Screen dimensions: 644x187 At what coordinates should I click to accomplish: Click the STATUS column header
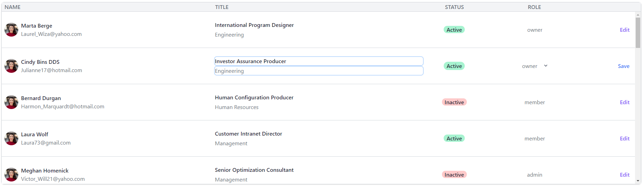[454, 7]
